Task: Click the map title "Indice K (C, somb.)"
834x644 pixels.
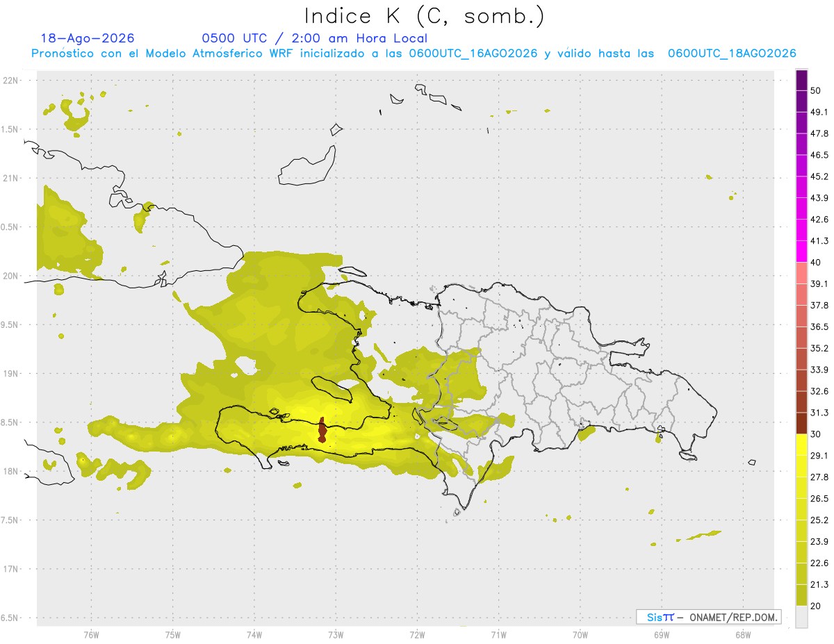Action: [424, 16]
